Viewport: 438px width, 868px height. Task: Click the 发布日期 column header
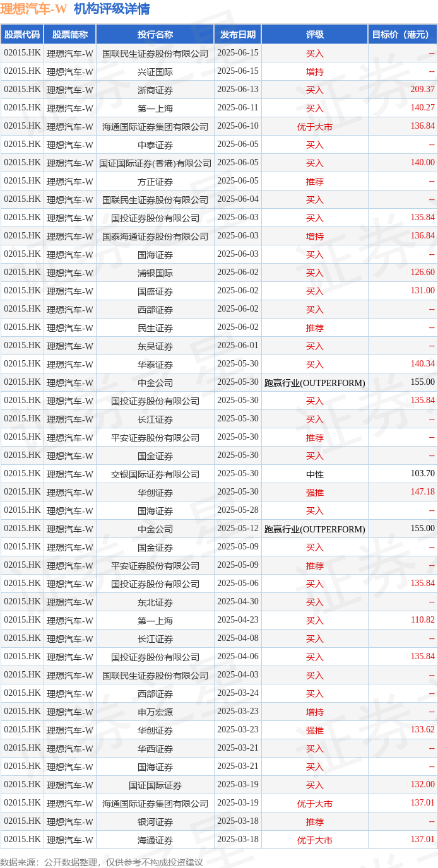click(238, 35)
